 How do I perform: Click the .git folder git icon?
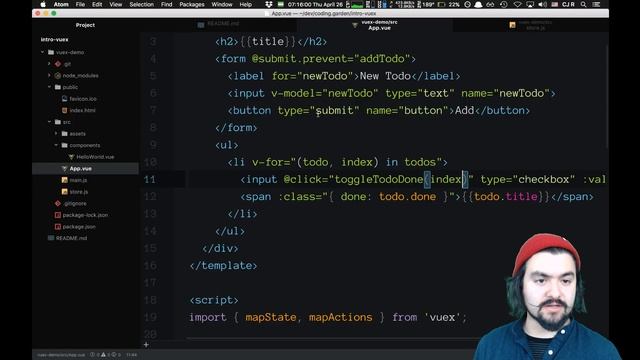point(58,64)
